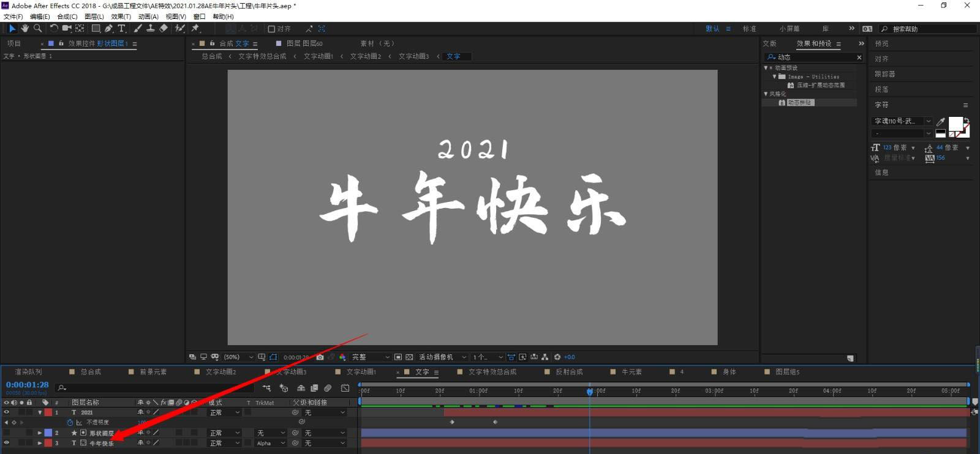Click the snapshot camera icon in viewer
Image resolution: width=980 pixels, height=454 pixels.
(320, 357)
